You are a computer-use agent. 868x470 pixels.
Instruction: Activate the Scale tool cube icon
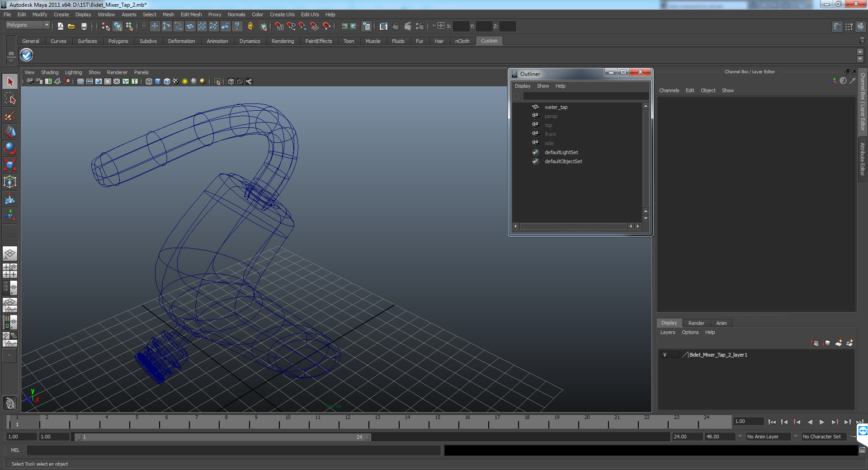pyautogui.click(x=10, y=165)
